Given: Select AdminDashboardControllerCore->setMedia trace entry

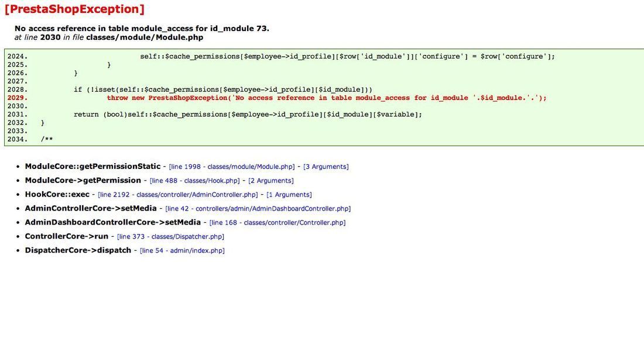Looking at the screenshot, I should tap(113, 222).
